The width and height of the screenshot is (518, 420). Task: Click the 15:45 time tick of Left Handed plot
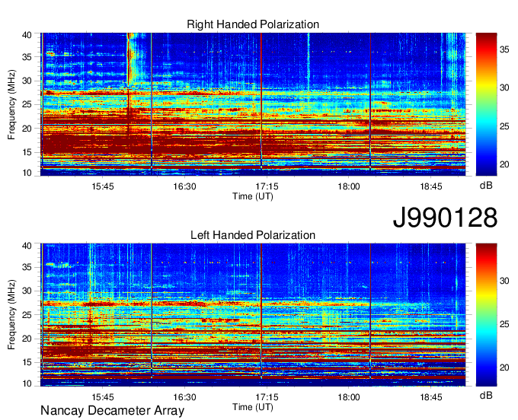tap(103, 397)
